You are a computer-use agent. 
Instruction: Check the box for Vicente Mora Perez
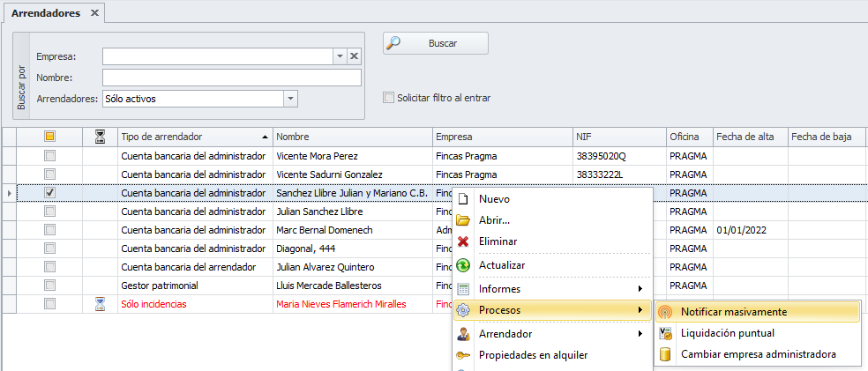(x=49, y=156)
